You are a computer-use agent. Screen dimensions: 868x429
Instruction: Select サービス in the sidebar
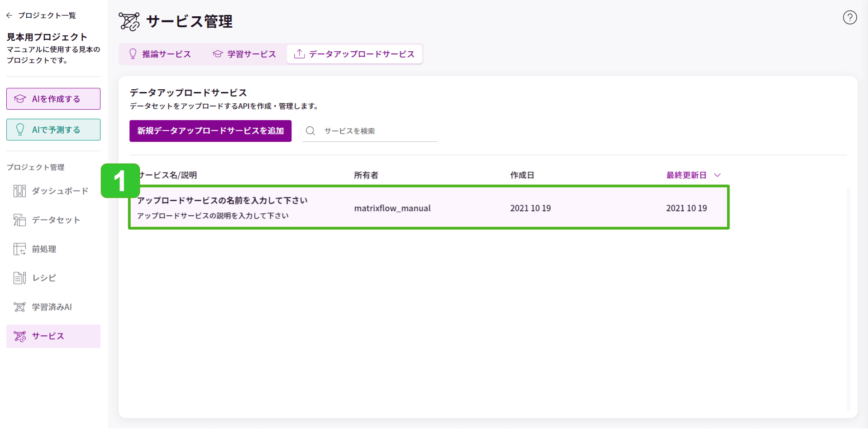click(x=53, y=336)
